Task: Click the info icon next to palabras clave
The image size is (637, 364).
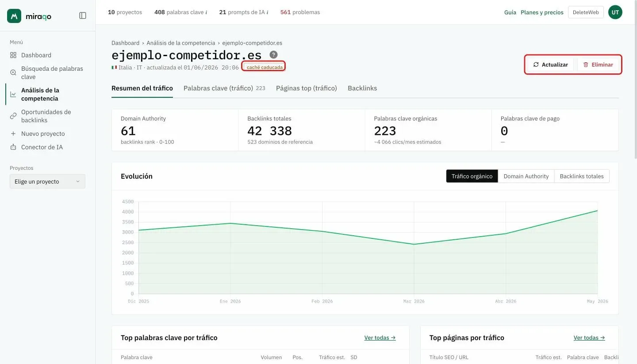Action: (x=206, y=12)
